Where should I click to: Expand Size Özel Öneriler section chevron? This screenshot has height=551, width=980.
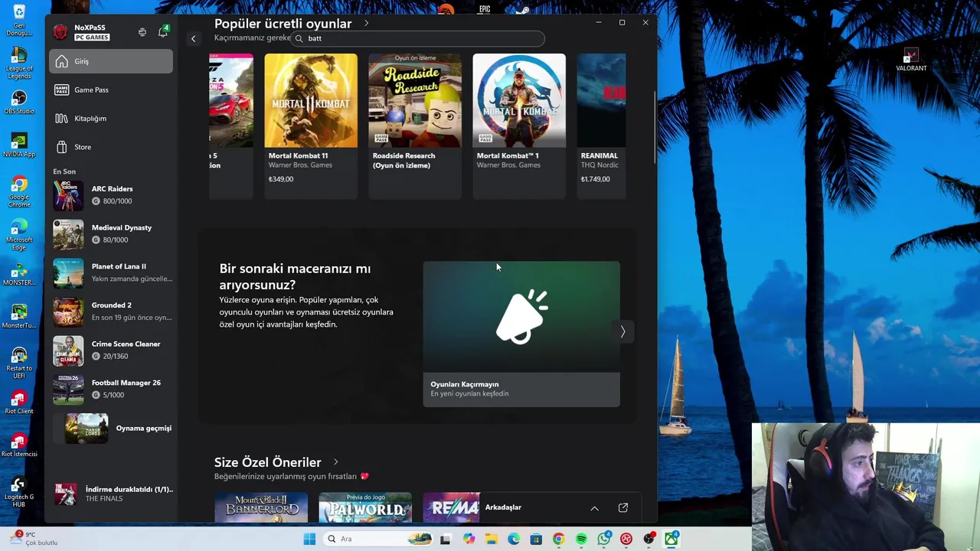point(335,462)
